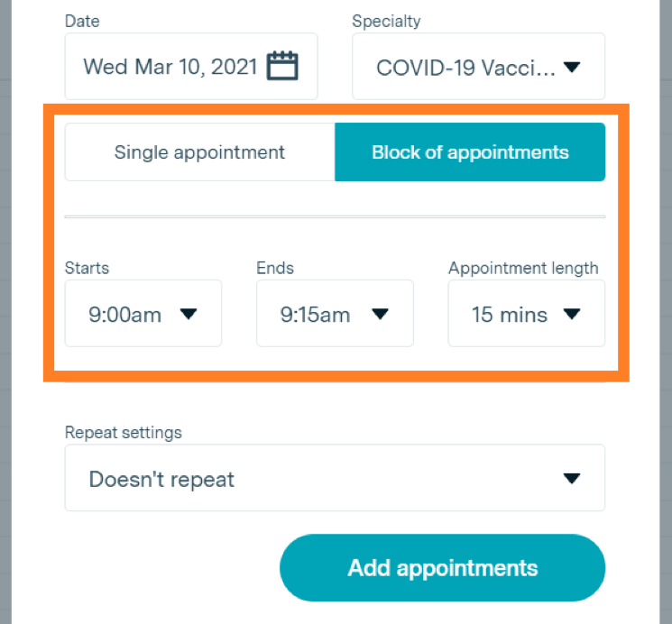This screenshot has width=672, height=624.
Task: Click the Specialty dropdown arrow icon
Action: (x=572, y=67)
